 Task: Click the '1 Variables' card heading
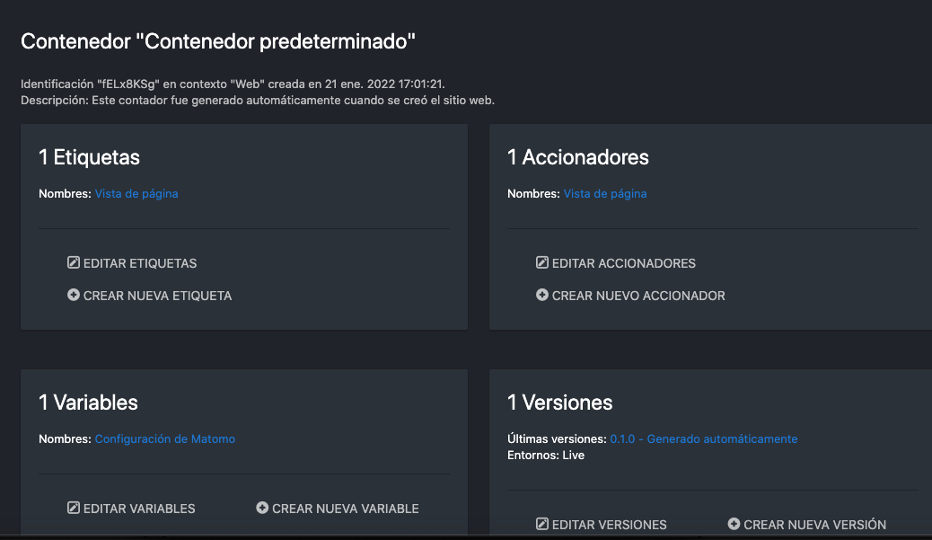click(x=88, y=403)
